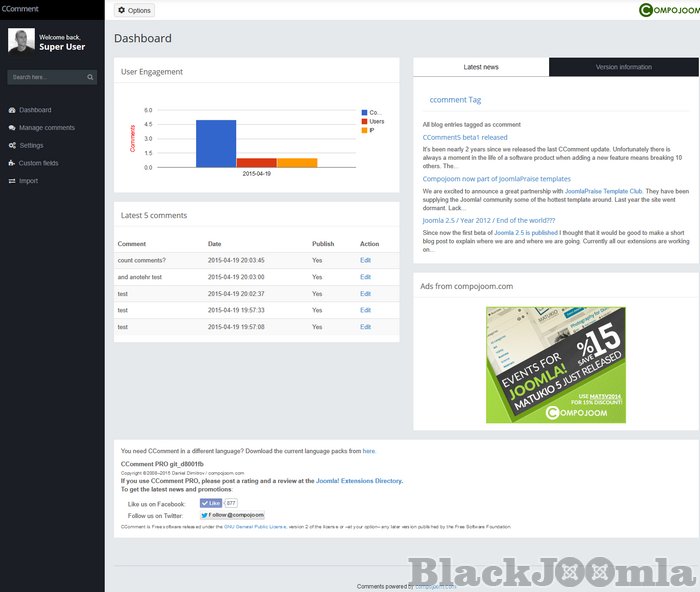Screen dimensions: 700x592
Task: Click the Custom fields puzzle icon
Action: 11,163
